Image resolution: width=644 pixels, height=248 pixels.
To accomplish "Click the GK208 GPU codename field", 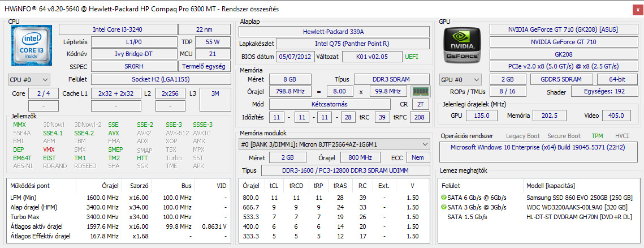I will click(x=563, y=54).
